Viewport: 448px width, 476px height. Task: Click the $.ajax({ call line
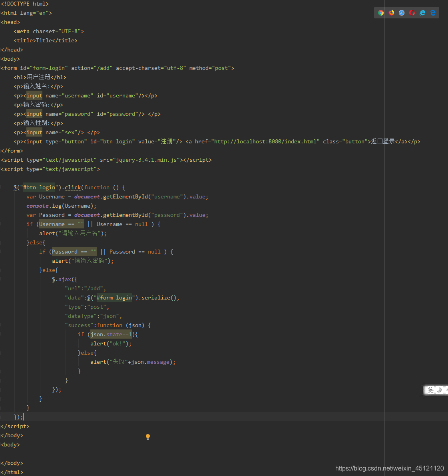pos(64,279)
